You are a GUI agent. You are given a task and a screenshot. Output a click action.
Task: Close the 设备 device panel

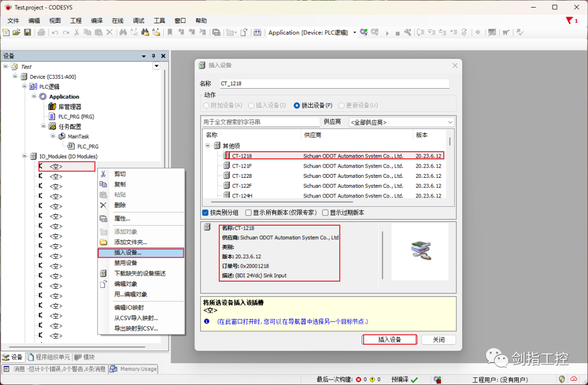[x=163, y=56]
